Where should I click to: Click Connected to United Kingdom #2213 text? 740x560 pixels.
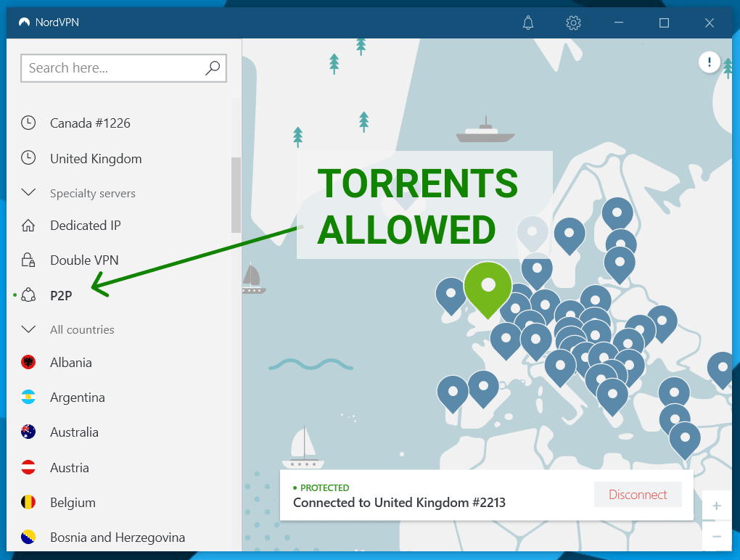click(399, 503)
